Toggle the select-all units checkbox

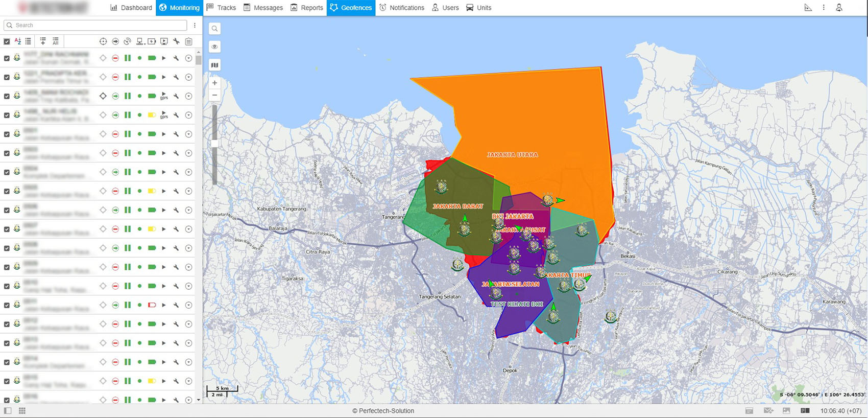coord(7,41)
